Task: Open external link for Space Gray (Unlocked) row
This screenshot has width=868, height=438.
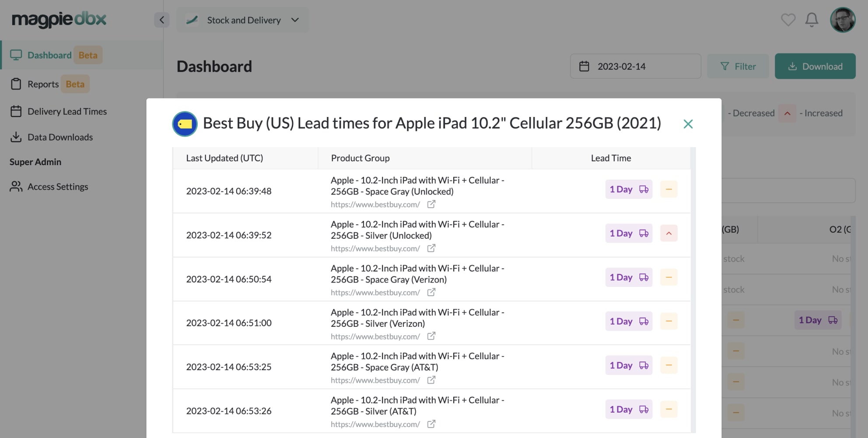Action: [x=431, y=204]
